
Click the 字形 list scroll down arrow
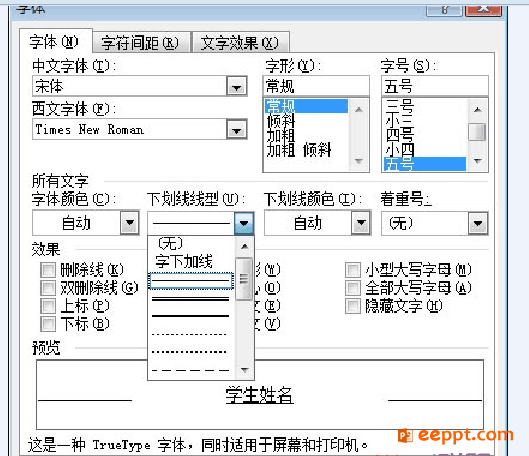(x=359, y=161)
